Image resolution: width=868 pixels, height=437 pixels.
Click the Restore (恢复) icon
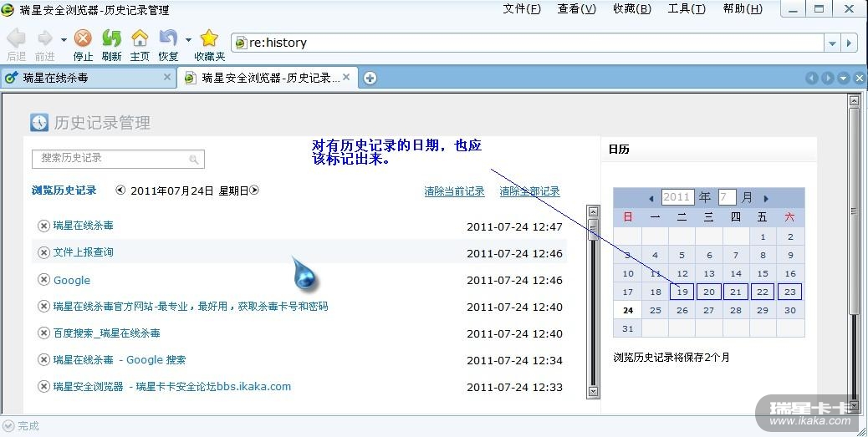click(x=168, y=38)
